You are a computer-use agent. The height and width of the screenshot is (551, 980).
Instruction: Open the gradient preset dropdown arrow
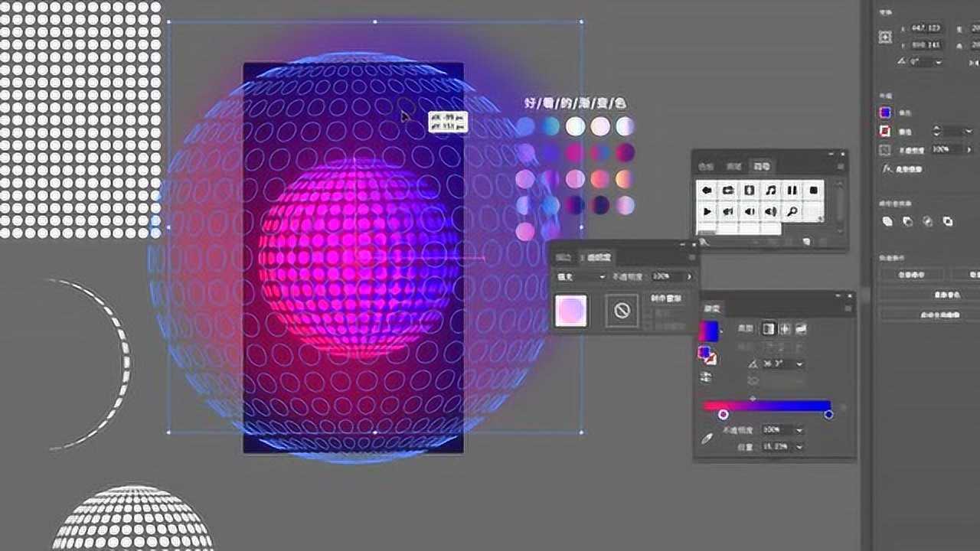point(721,330)
